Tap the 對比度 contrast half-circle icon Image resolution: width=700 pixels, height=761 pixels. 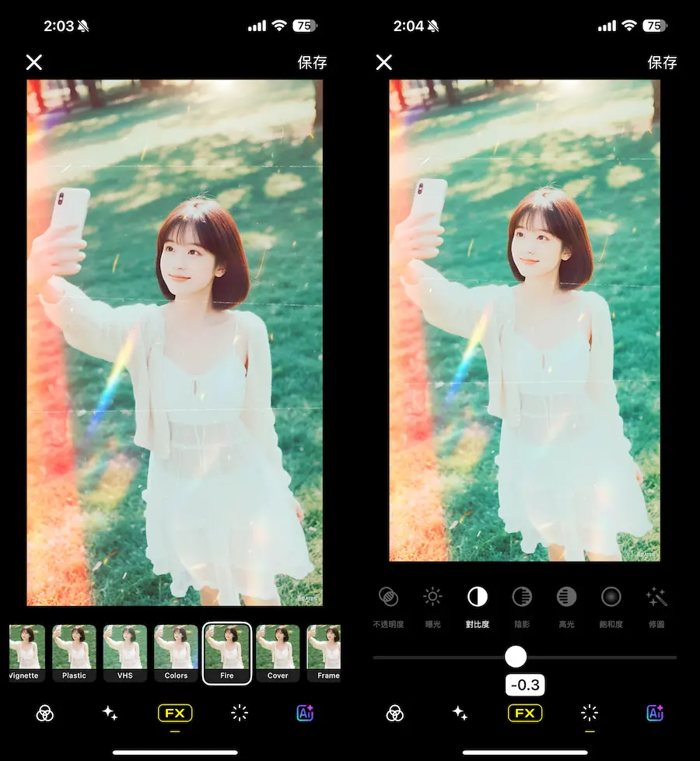coord(478,598)
